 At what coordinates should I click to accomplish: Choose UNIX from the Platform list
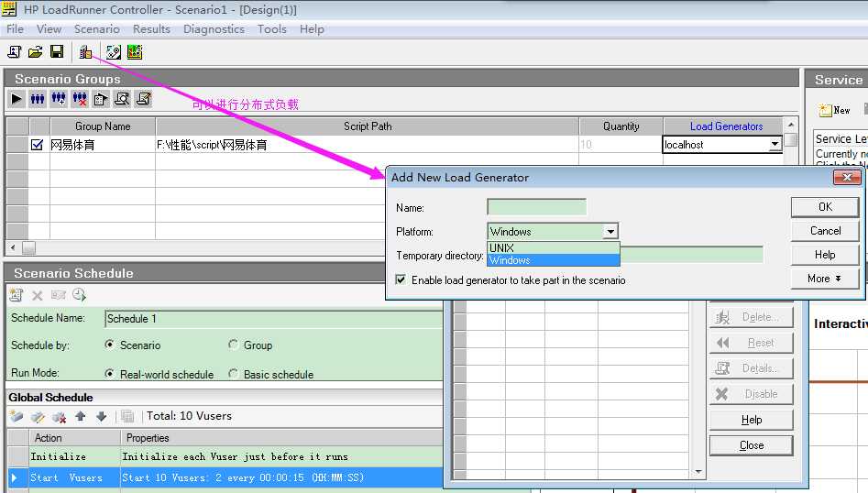(554, 248)
